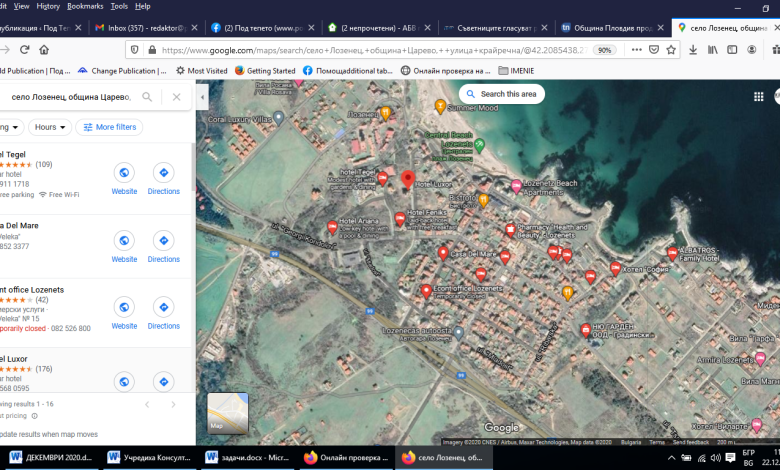This screenshot has height=470, width=780.
Task: Click ALBATROS Family Hotel marker
Action: (x=672, y=254)
